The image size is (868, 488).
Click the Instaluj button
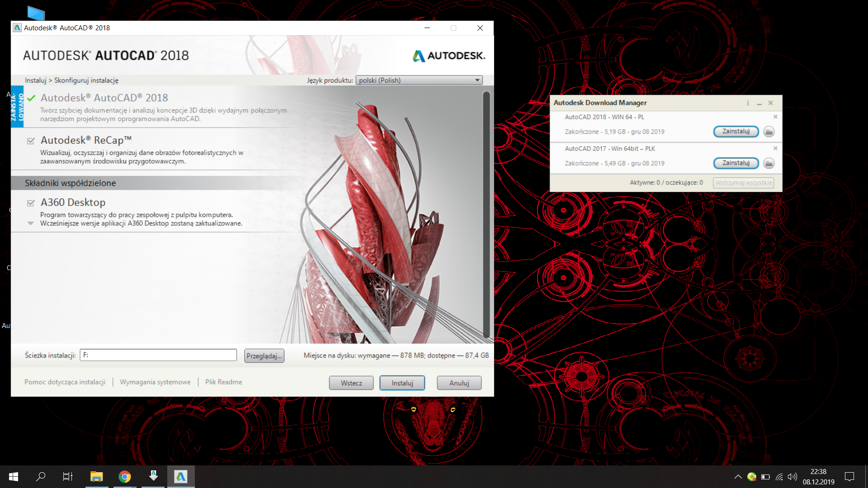(x=402, y=383)
